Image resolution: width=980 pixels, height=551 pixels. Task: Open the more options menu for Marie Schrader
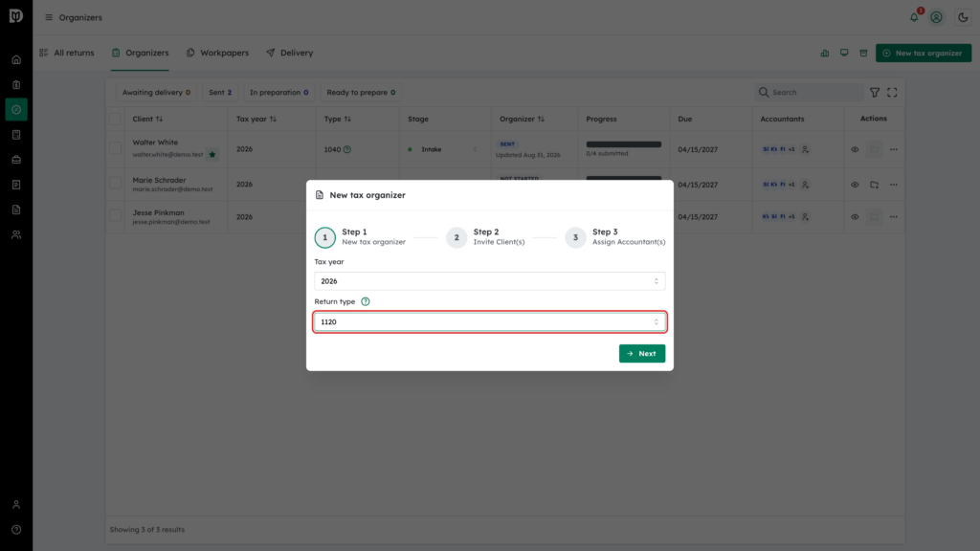tap(894, 185)
